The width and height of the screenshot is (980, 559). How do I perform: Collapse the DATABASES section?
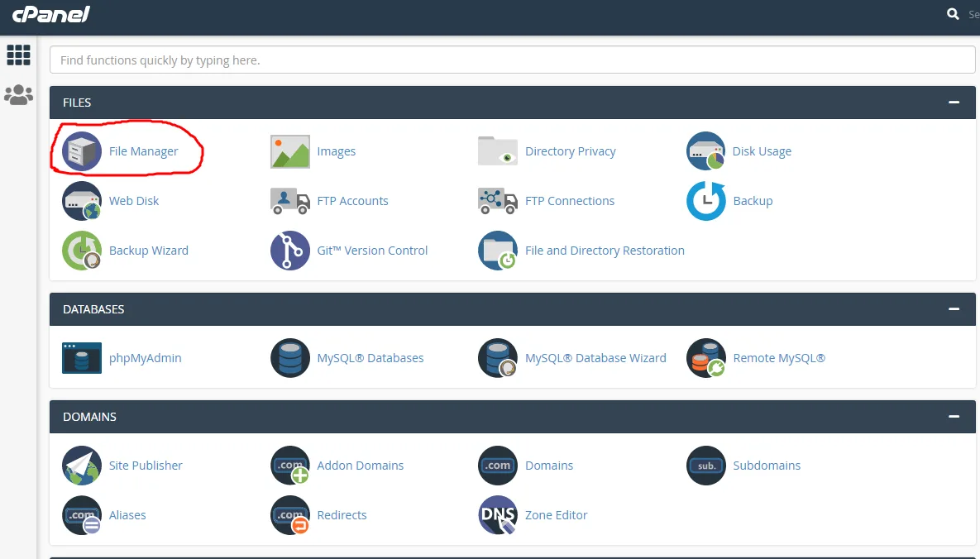(954, 309)
